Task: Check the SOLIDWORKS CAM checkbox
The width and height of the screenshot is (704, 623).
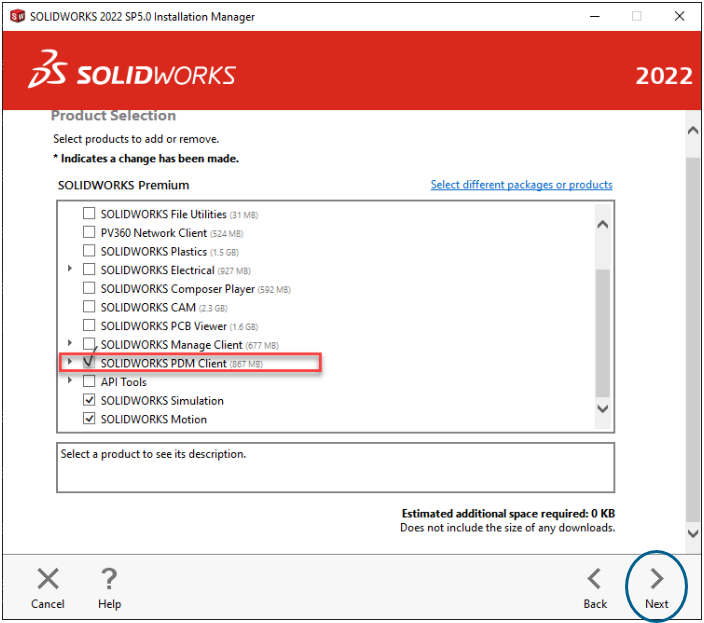Action: pos(89,307)
